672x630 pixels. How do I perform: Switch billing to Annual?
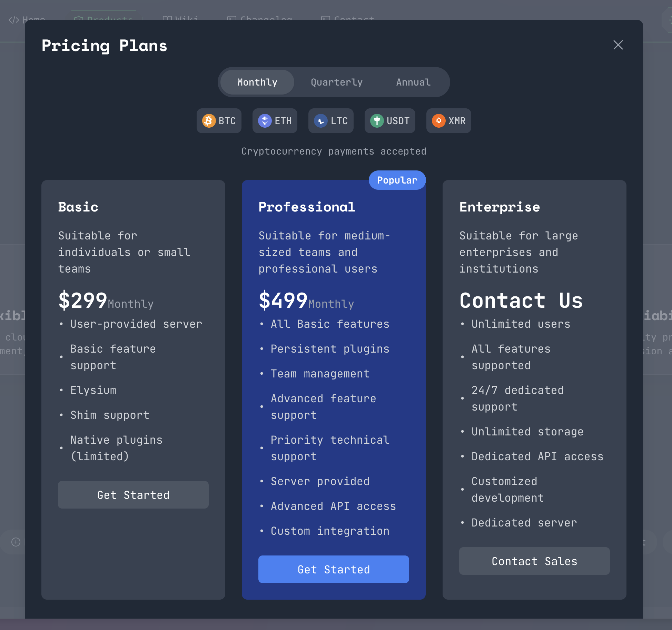point(413,82)
